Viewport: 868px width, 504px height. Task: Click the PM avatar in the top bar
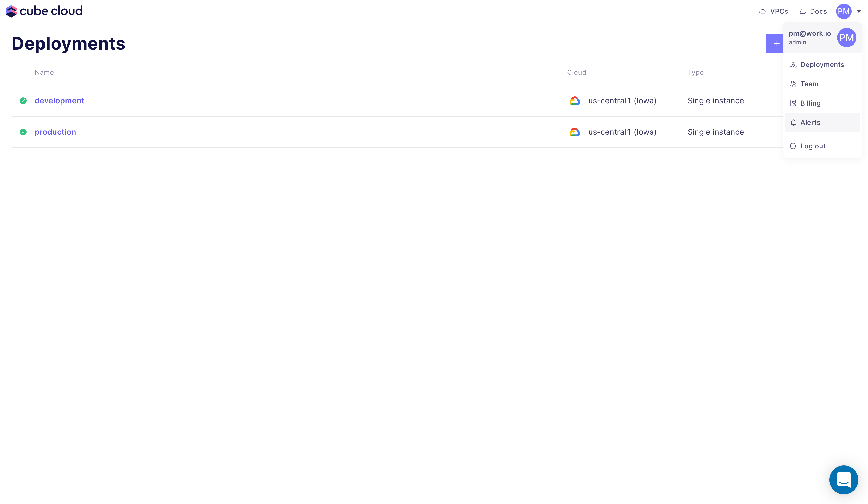click(844, 11)
